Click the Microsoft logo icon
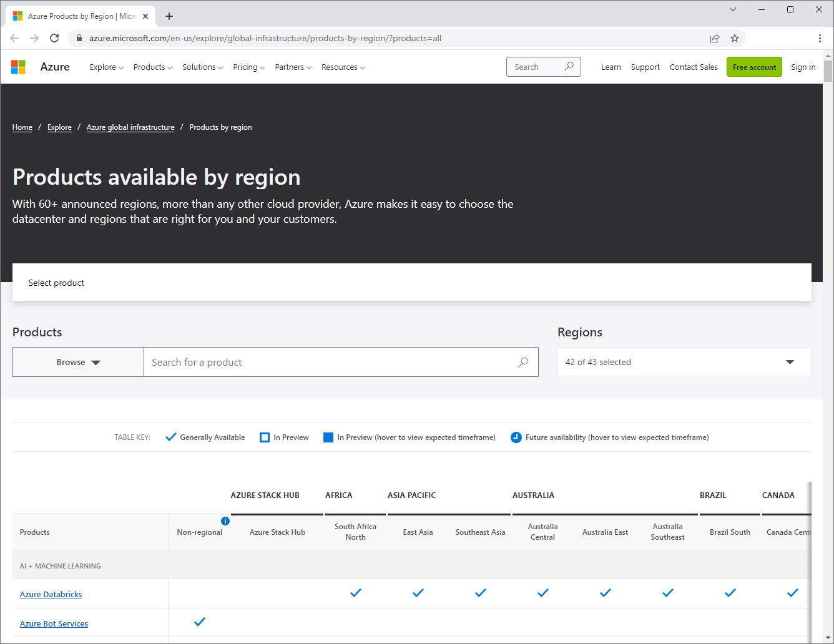The width and height of the screenshot is (834, 644). click(19, 67)
